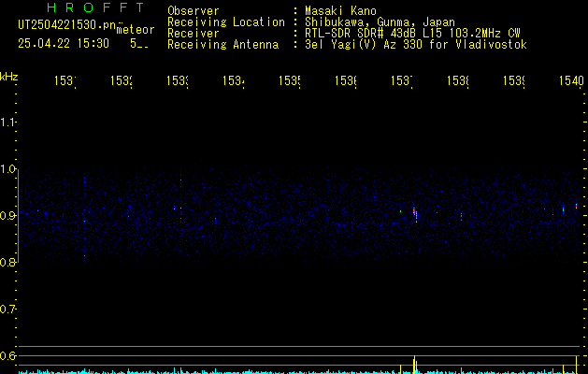The width and height of the screenshot is (588, 374).
Task: Select the observer name 'Masaki Kano'
Action: coord(340,11)
